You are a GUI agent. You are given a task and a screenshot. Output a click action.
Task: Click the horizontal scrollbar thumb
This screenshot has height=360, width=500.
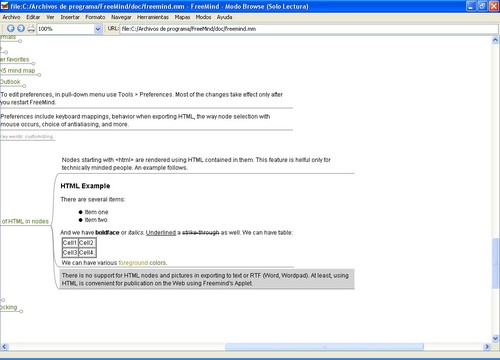pyautogui.click(x=324, y=347)
